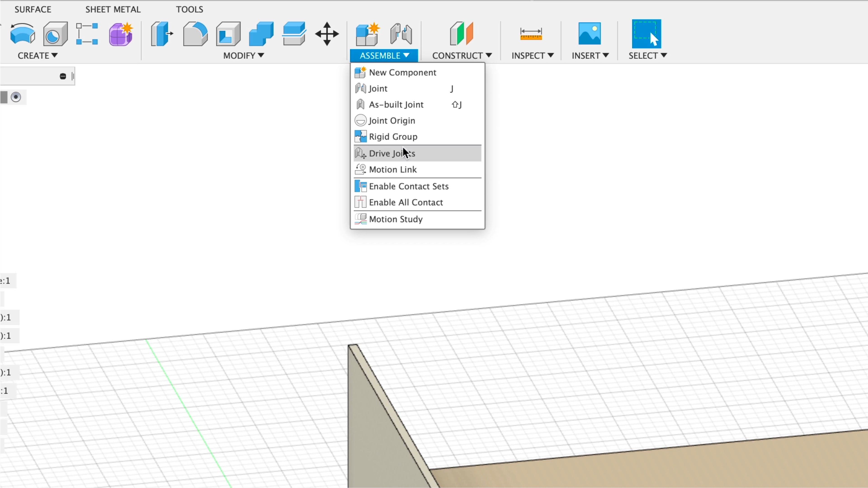Choose As-built Joint menu item
This screenshot has width=868, height=488.
[x=417, y=105]
